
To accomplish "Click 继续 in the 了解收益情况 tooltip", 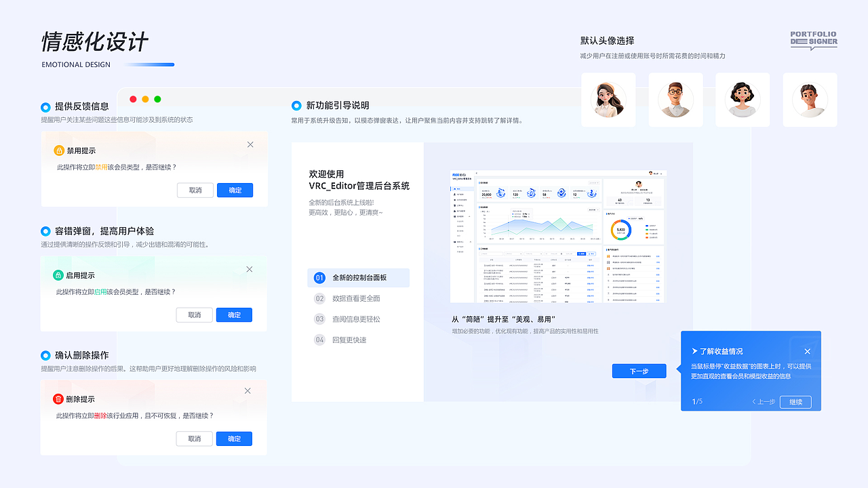I will tap(794, 401).
